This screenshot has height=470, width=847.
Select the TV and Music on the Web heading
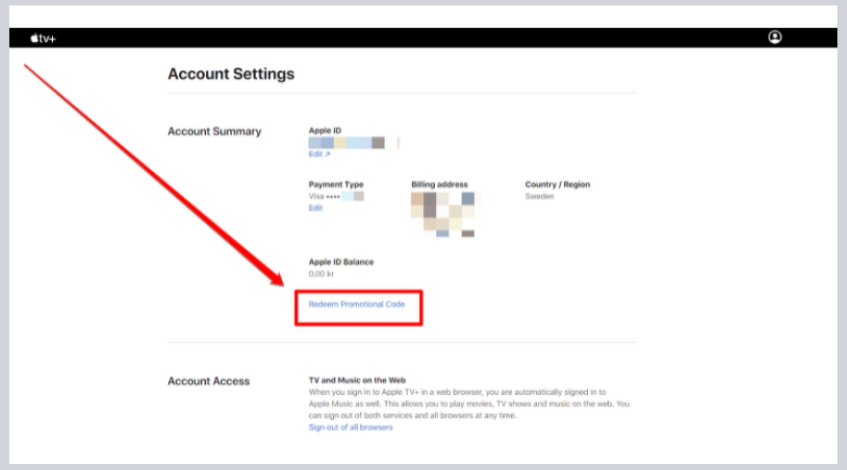[357, 380]
